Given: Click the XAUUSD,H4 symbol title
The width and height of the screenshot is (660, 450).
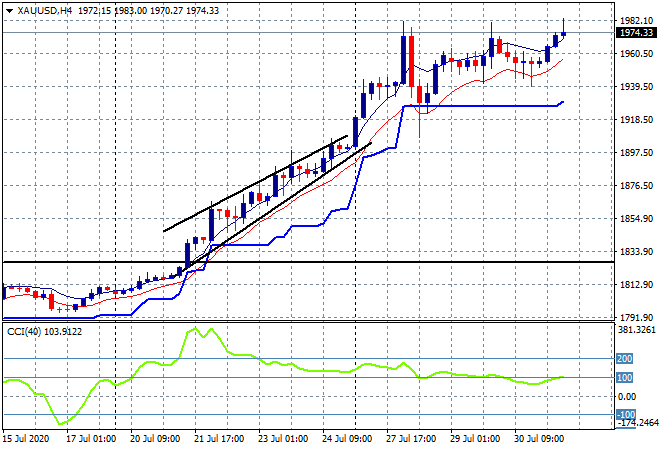Looking at the screenshot, I should point(45,11).
